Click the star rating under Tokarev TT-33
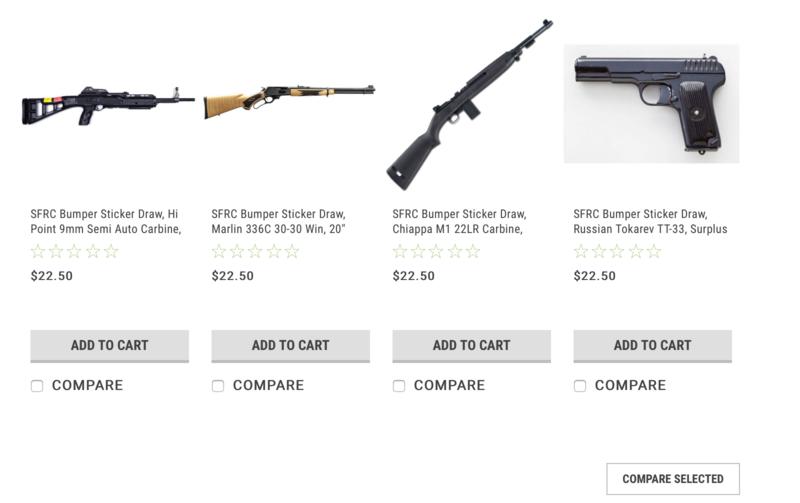This screenshot has width=800, height=503. (x=617, y=251)
